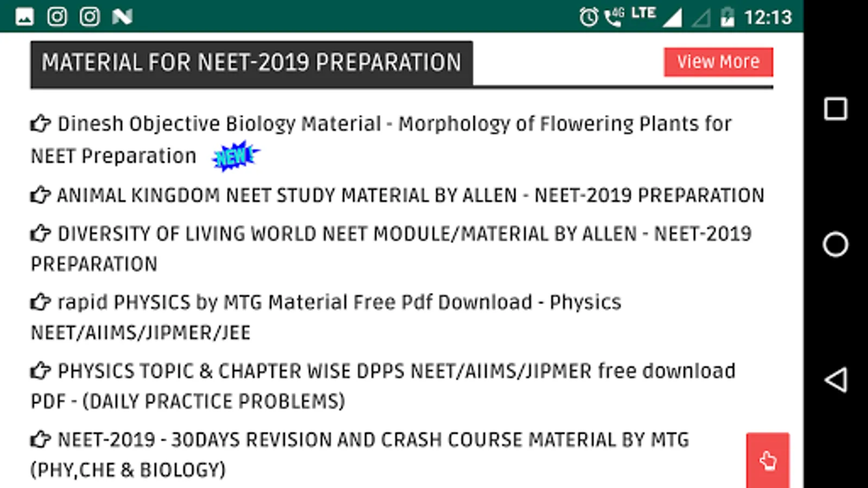Image resolution: width=868 pixels, height=488 pixels.
Task: Open Animal Kingdom NEET Study Material link
Action: (x=410, y=195)
